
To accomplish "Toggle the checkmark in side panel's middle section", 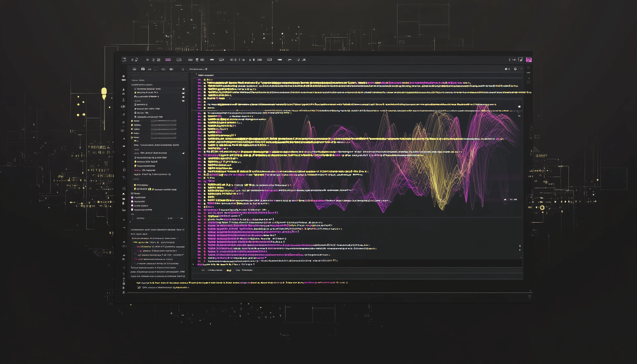I will point(183,153).
